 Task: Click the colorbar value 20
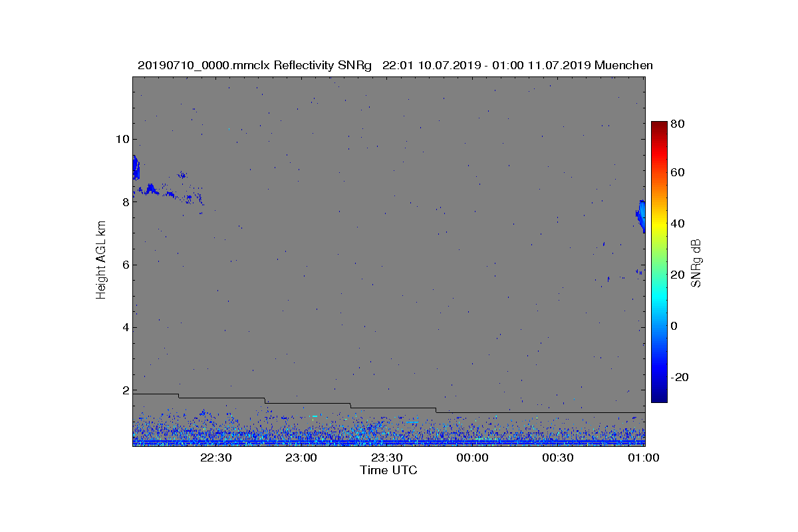pyautogui.click(x=678, y=275)
